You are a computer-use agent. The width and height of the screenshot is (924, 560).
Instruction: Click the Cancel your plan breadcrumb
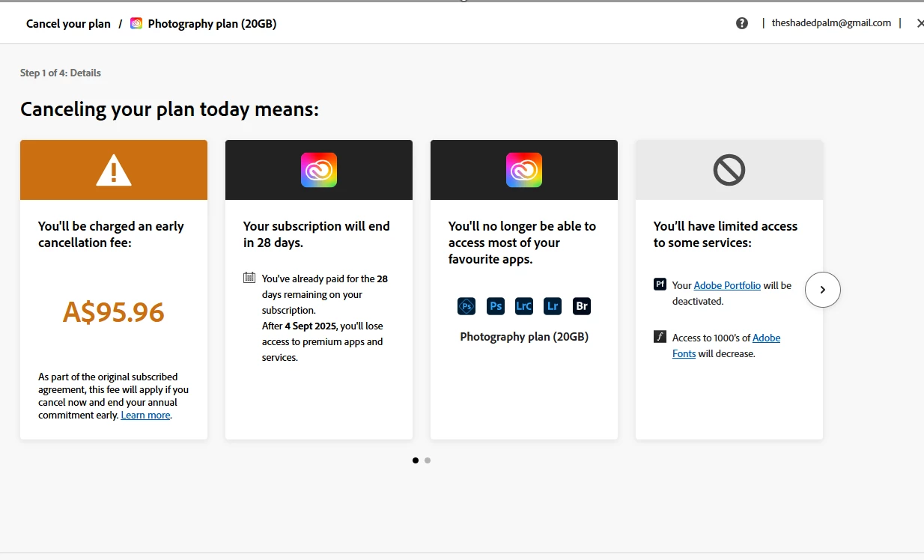pos(68,23)
